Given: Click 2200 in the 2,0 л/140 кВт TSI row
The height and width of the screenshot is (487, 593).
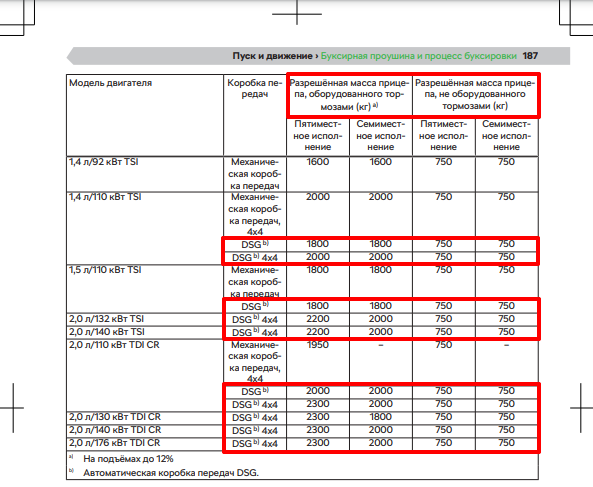Looking at the screenshot, I should (x=318, y=332).
